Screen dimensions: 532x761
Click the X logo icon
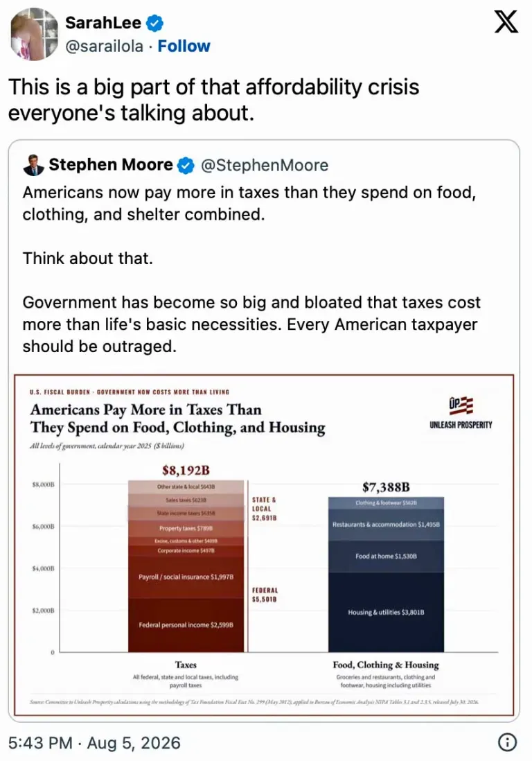click(x=506, y=22)
